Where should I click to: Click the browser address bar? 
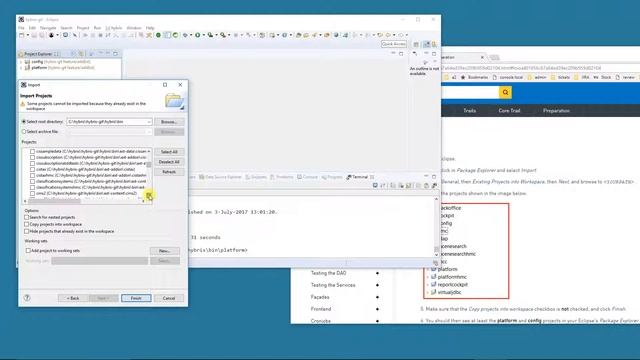(x=540, y=68)
